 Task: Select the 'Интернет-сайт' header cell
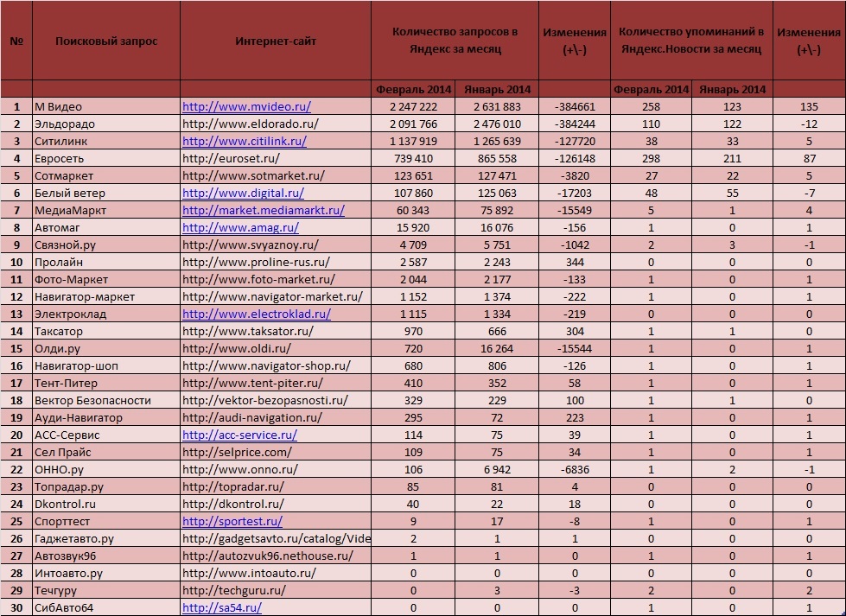point(276,41)
